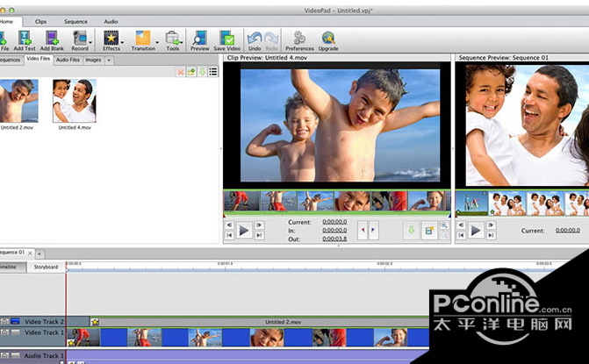Screen dimensions: 589x364
Task: Jump clip preview to end
Action: pyautogui.click(x=259, y=235)
